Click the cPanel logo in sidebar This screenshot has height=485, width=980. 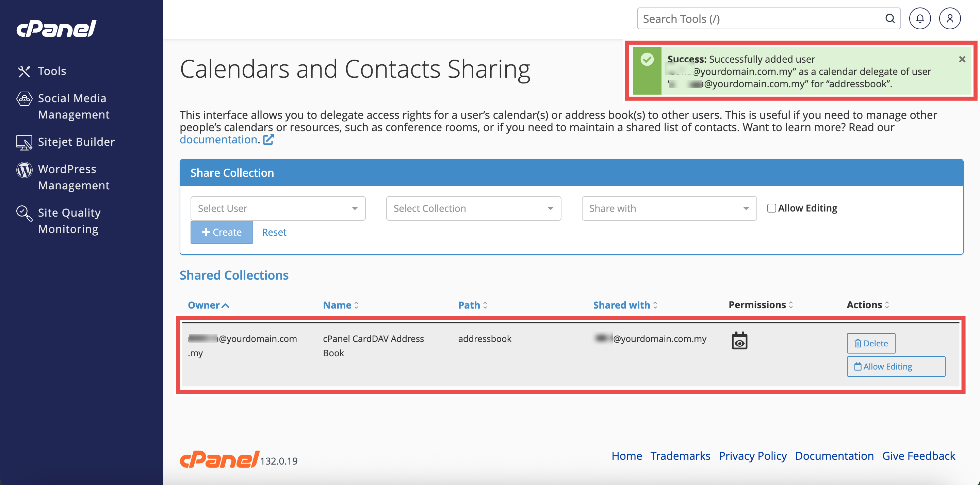(x=56, y=29)
